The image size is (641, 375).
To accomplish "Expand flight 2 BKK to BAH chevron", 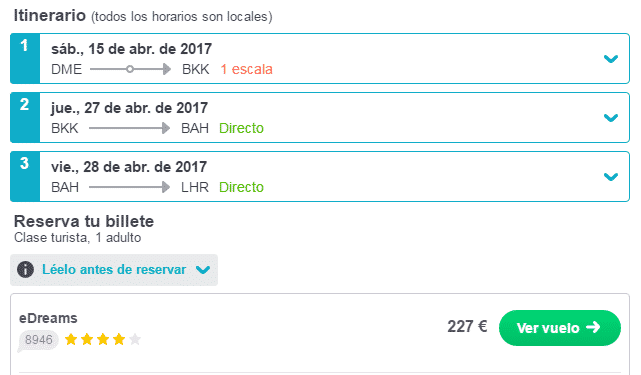I will tap(611, 118).
